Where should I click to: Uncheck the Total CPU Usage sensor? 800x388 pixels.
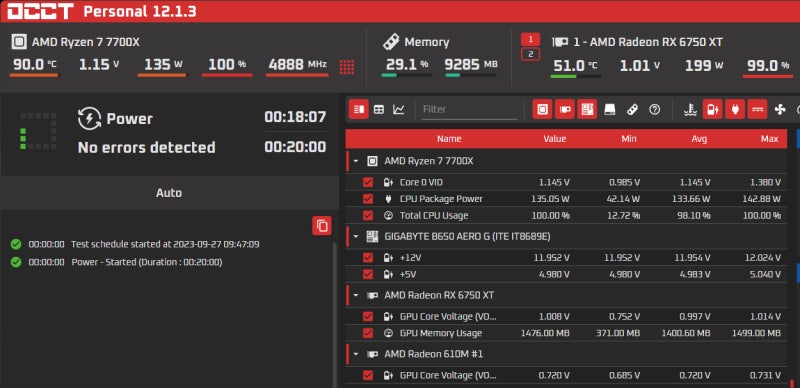point(368,215)
